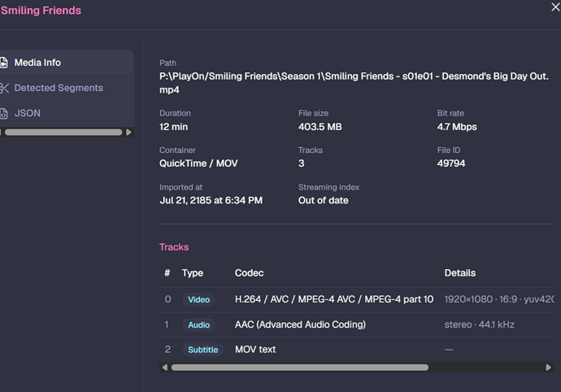Close the Smiling Friends dialog
561x392 pixels.
click(555, 7)
